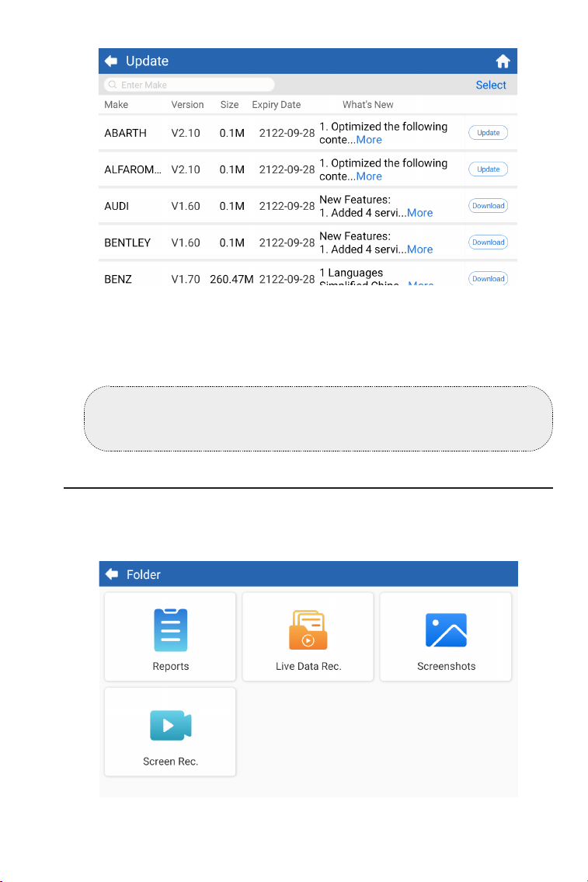Show More details for ALFAROM...
The width and height of the screenshot is (588, 882).
[369, 176]
